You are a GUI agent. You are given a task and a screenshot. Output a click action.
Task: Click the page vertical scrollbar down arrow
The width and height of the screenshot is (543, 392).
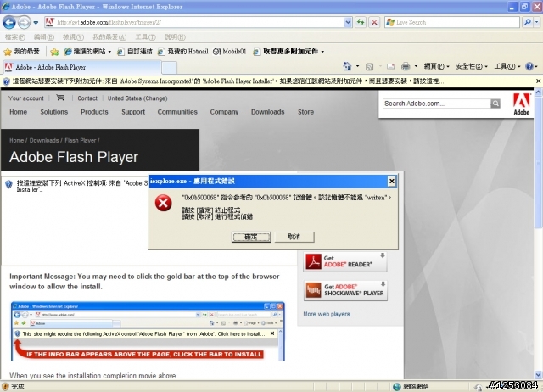click(538, 374)
